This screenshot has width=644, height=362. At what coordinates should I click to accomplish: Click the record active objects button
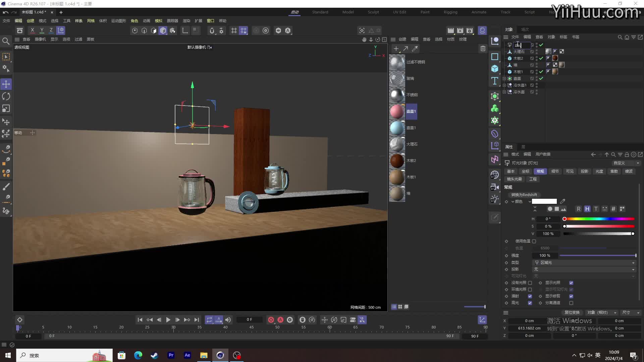(271, 320)
